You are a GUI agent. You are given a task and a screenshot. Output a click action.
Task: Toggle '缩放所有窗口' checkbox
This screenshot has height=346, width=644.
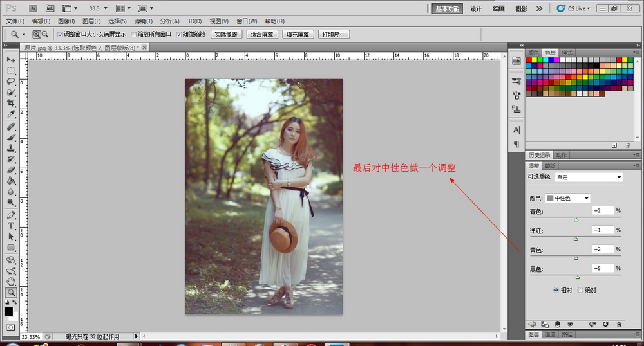pyautogui.click(x=134, y=35)
